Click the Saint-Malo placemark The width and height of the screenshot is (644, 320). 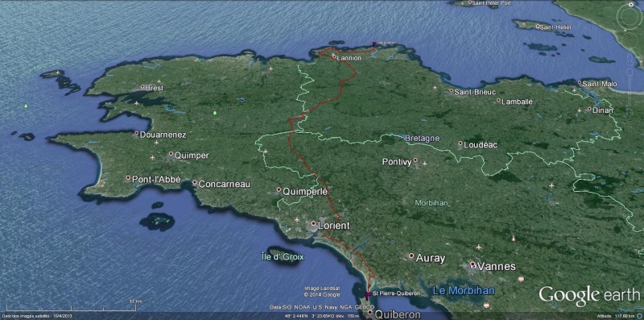[580, 83]
